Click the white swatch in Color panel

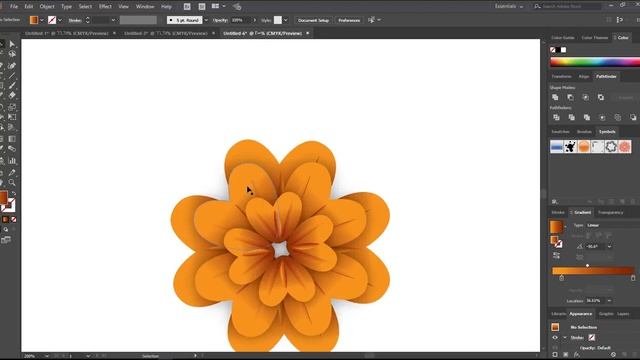coord(564,50)
